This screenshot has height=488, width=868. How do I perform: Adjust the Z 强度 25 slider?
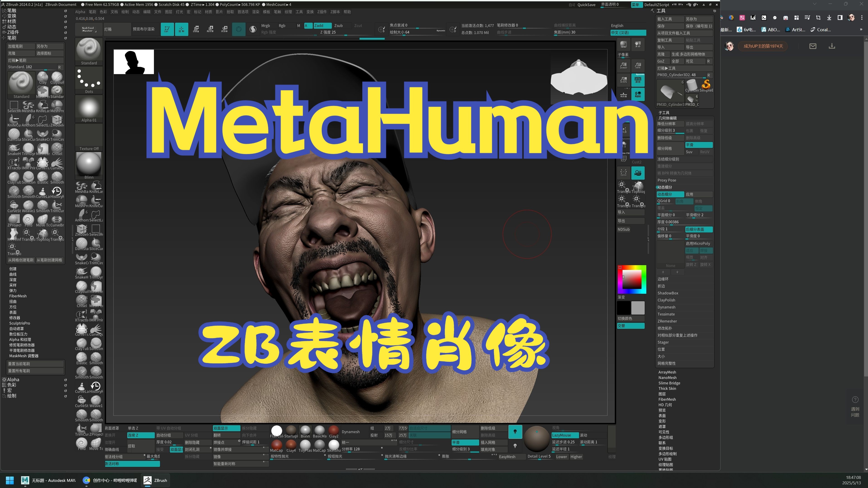[345, 32]
